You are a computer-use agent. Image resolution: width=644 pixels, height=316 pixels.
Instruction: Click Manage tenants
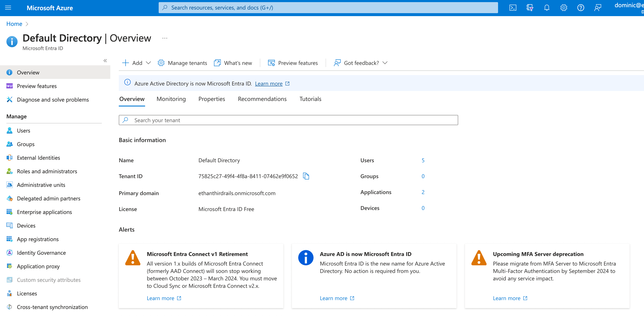pyautogui.click(x=182, y=63)
